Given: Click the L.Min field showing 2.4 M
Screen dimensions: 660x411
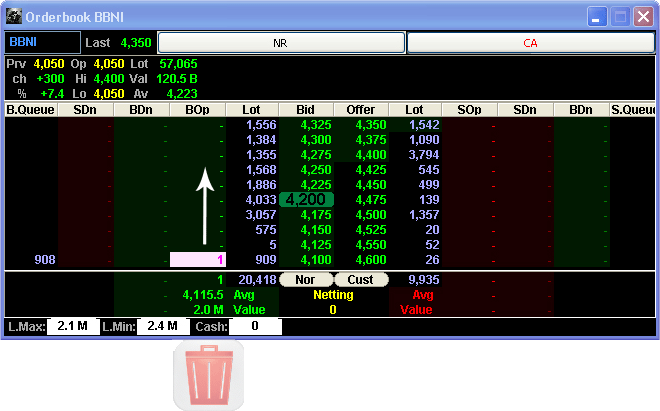Looking at the screenshot, I should 162,326.
